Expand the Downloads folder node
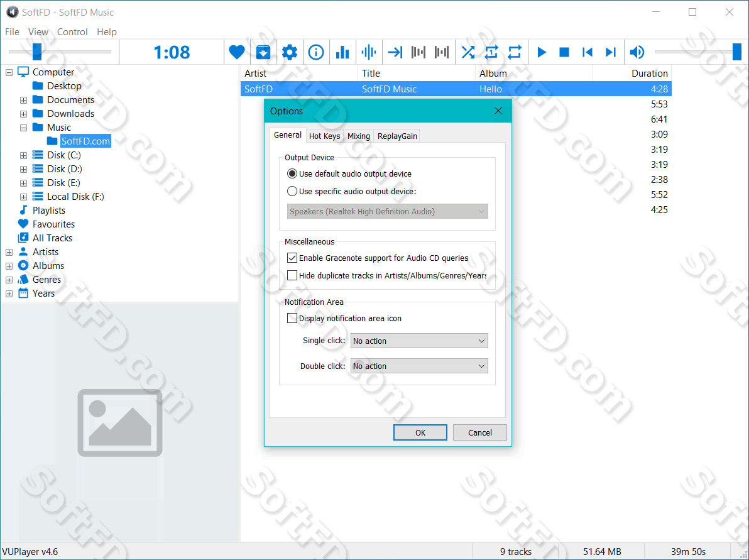 (23, 114)
